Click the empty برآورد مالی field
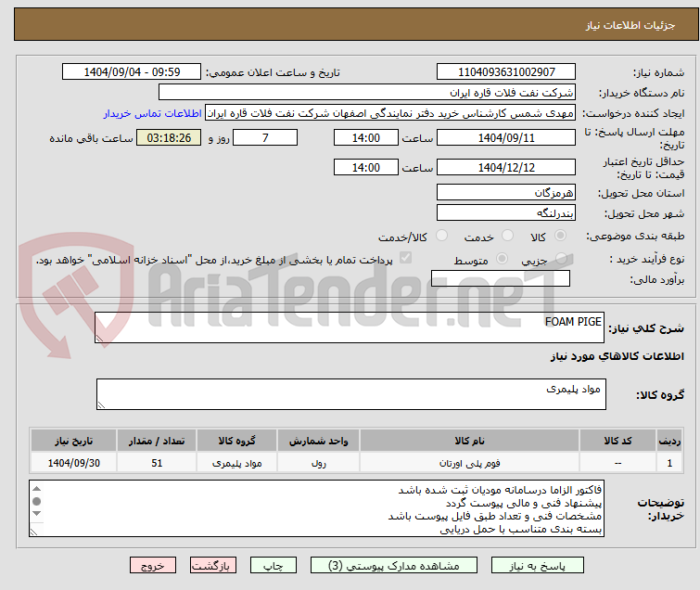 click(501, 278)
